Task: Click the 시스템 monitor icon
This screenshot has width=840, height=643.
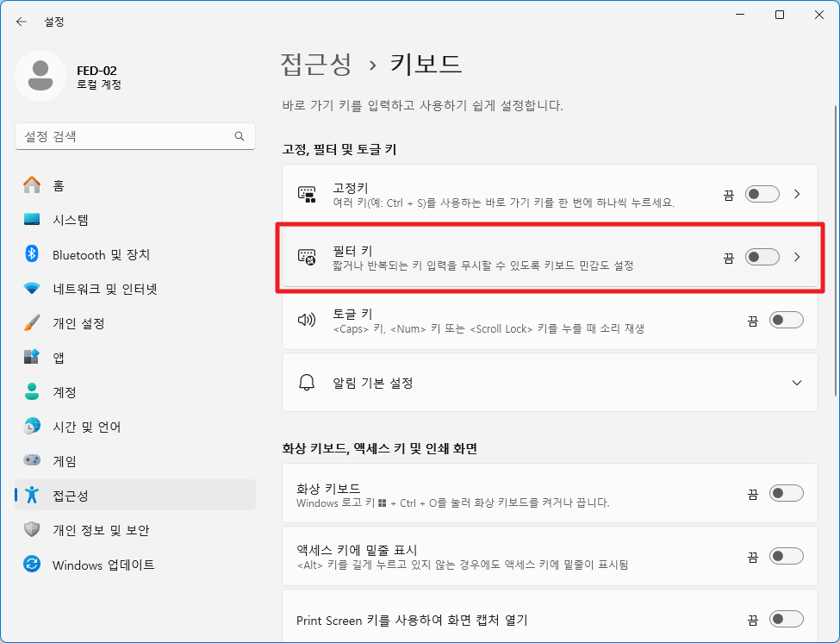Action: (32, 219)
